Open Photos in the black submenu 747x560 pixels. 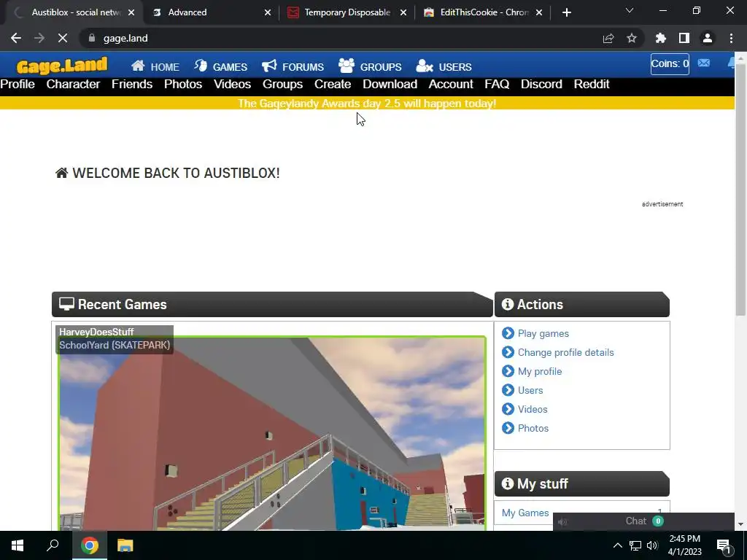click(183, 85)
